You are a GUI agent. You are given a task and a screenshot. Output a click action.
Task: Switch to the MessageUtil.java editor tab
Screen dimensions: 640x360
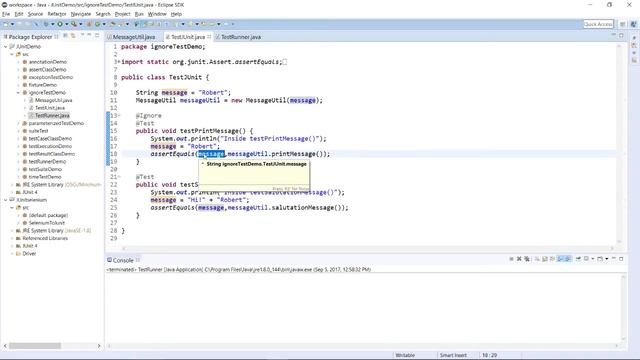[x=133, y=37]
